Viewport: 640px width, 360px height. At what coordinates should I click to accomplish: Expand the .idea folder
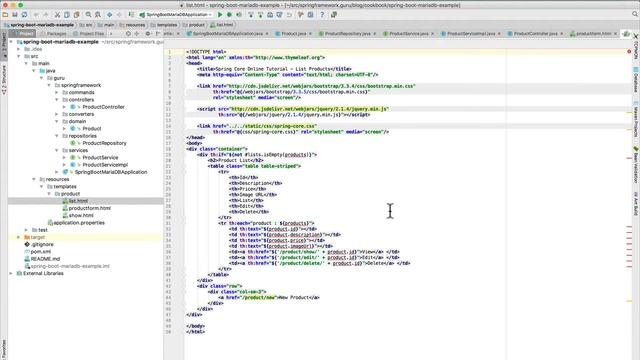[18, 49]
